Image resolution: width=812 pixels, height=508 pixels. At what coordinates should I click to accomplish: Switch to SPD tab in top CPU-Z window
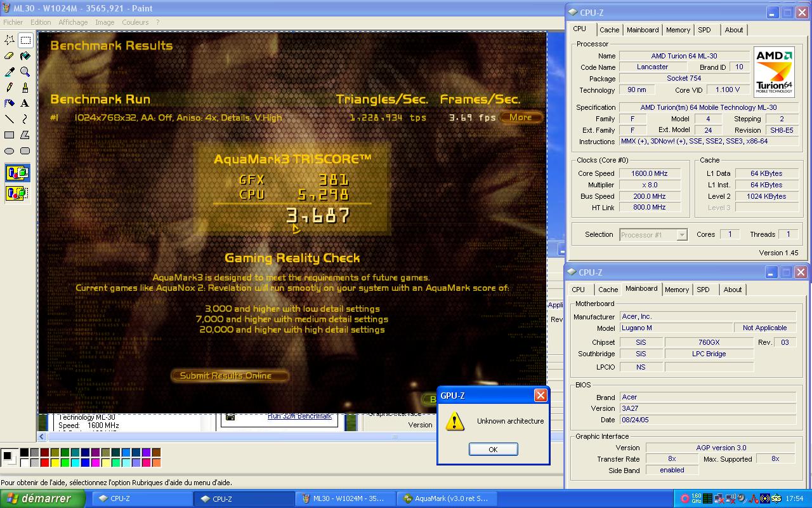[x=704, y=30]
